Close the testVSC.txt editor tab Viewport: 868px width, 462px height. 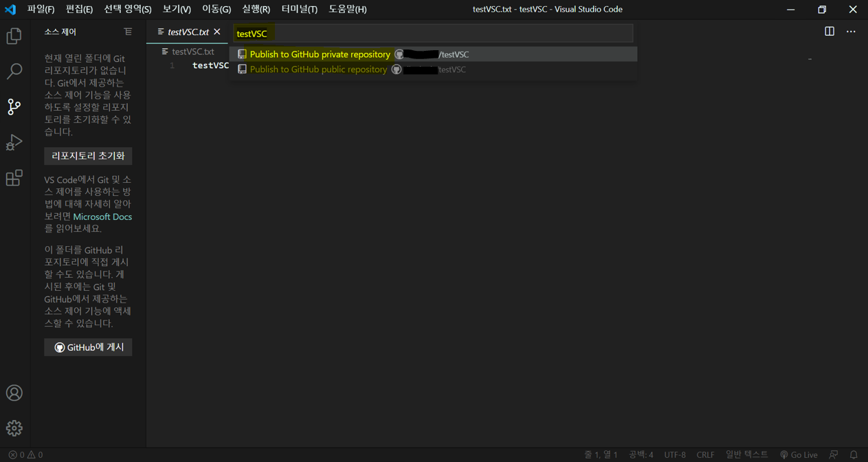tap(217, 32)
